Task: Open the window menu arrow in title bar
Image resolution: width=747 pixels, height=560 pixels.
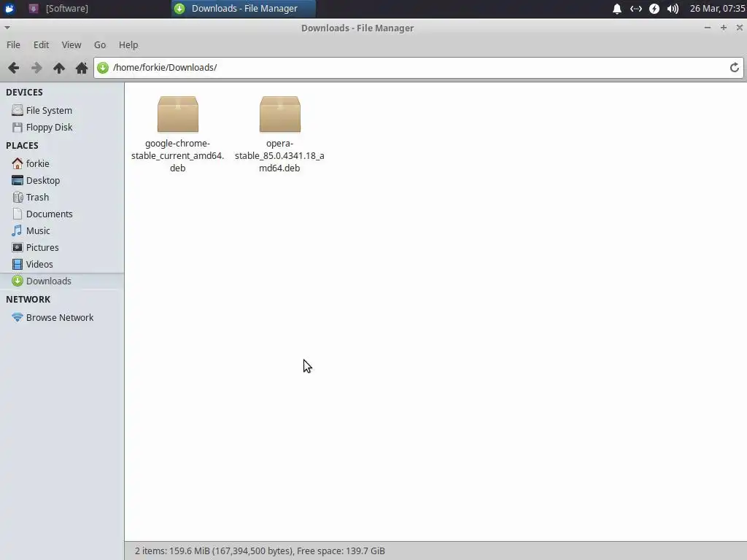Action: click(x=7, y=28)
